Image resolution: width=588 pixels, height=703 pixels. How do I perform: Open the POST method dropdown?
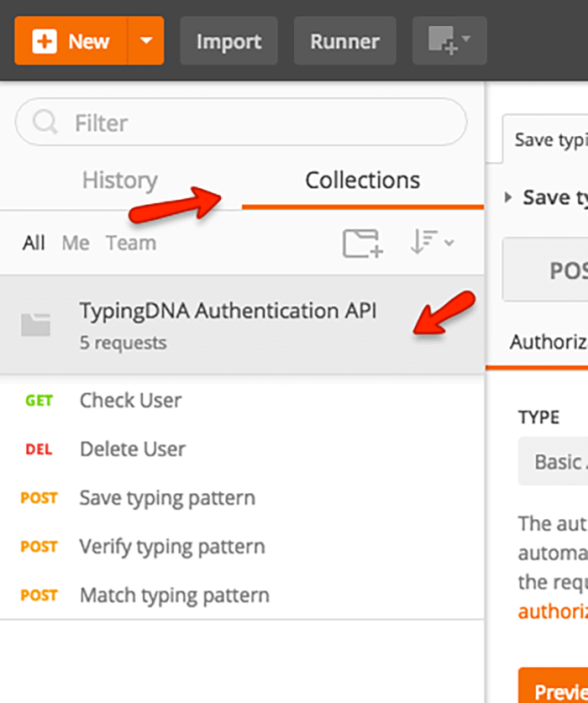coord(545,270)
